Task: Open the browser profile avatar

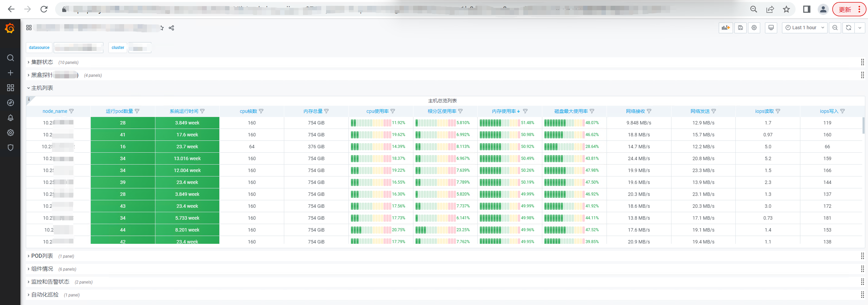Action: pyautogui.click(x=823, y=9)
